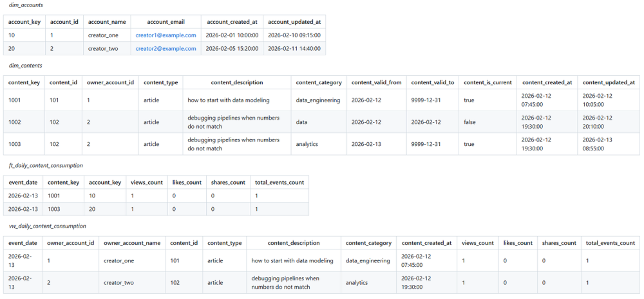The image size is (644, 299).
Task: Click content_key "1001" in dim_contents
Action: 15,100
